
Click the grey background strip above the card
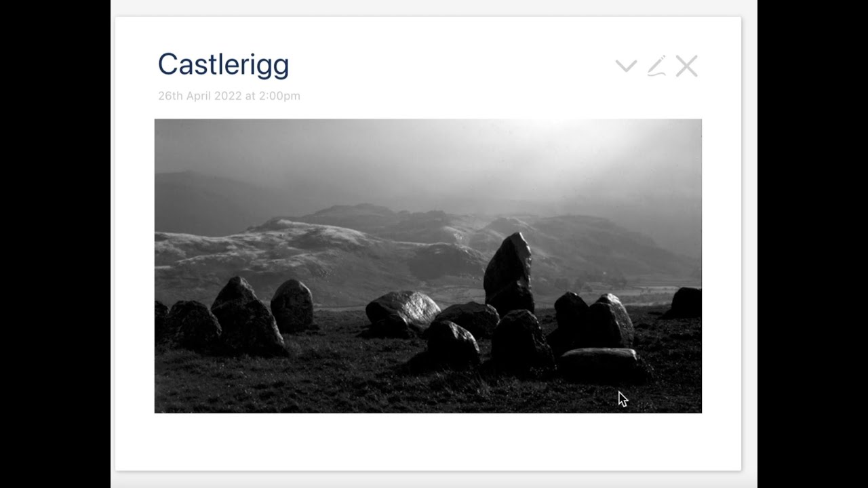[x=434, y=8]
